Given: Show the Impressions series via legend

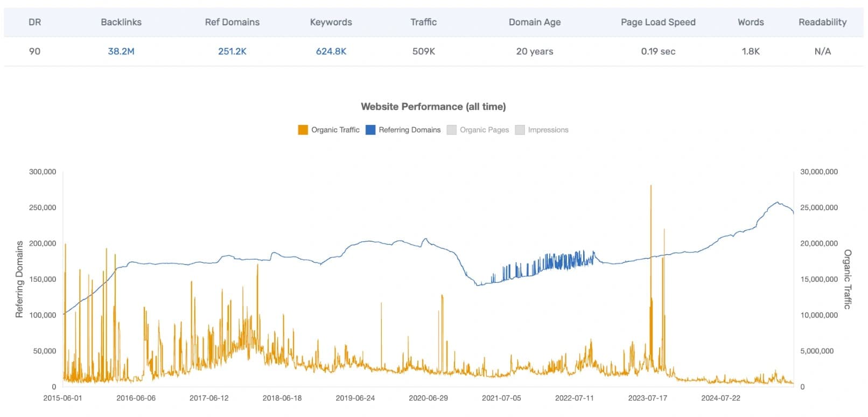Looking at the screenshot, I should pyautogui.click(x=542, y=130).
